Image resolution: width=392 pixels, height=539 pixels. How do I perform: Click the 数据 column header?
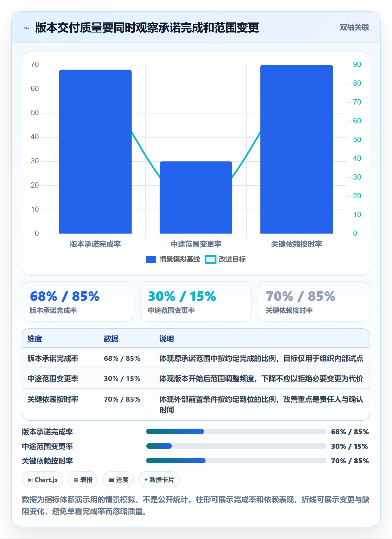click(111, 339)
